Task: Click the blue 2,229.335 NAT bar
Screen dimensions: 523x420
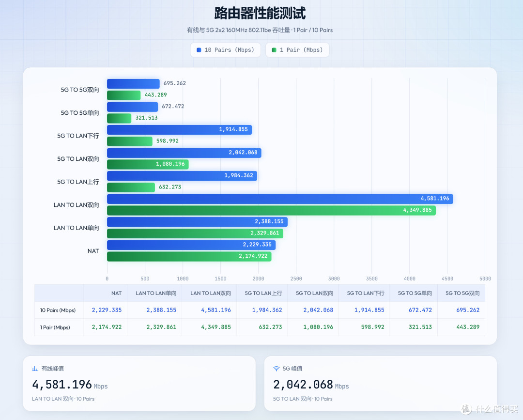Action: [191, 245]
